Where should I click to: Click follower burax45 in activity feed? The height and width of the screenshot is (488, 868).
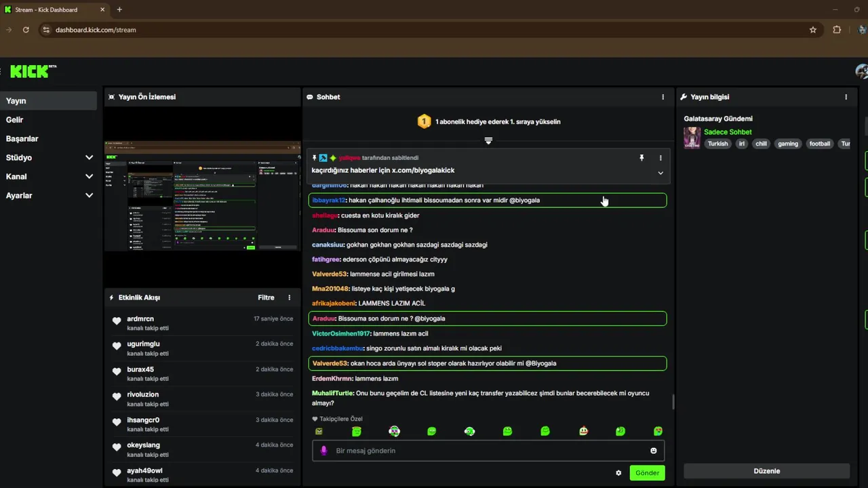click(140, 369)
